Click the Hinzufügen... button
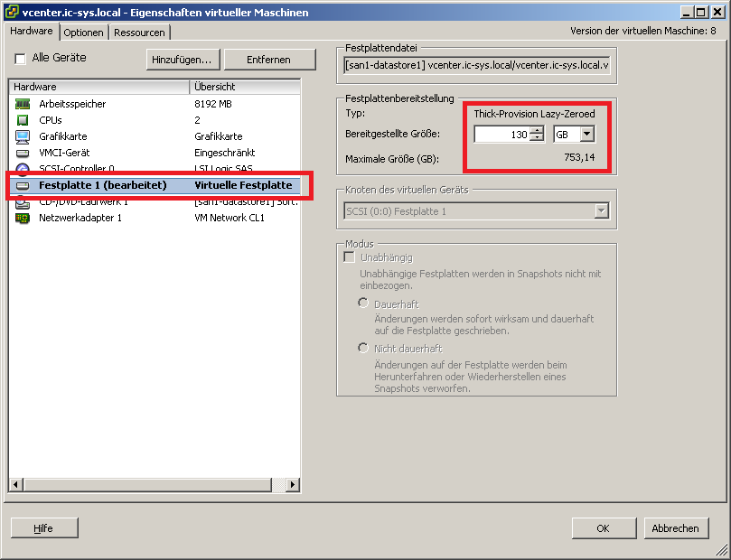731x560 pixels. point(182,60)
